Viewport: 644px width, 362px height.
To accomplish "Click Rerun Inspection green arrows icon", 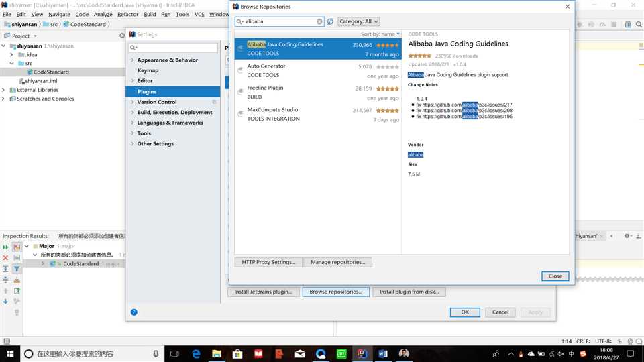I will (x=5, y=247).
